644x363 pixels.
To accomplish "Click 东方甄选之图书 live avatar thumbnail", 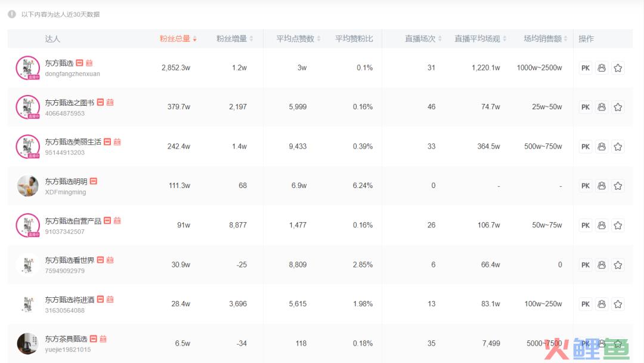I will tap(27, 107).
